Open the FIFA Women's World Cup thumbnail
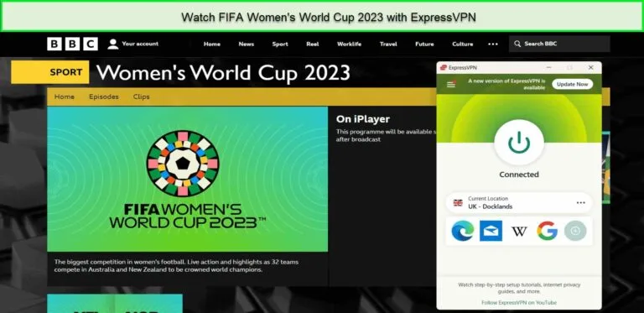This screenshot has height=313, width=644. (187, 179)
